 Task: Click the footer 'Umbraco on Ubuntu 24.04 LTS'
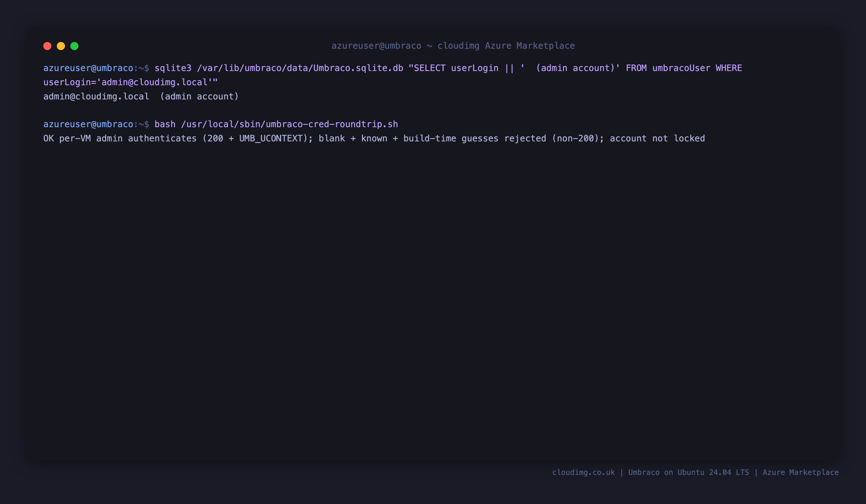689,473
